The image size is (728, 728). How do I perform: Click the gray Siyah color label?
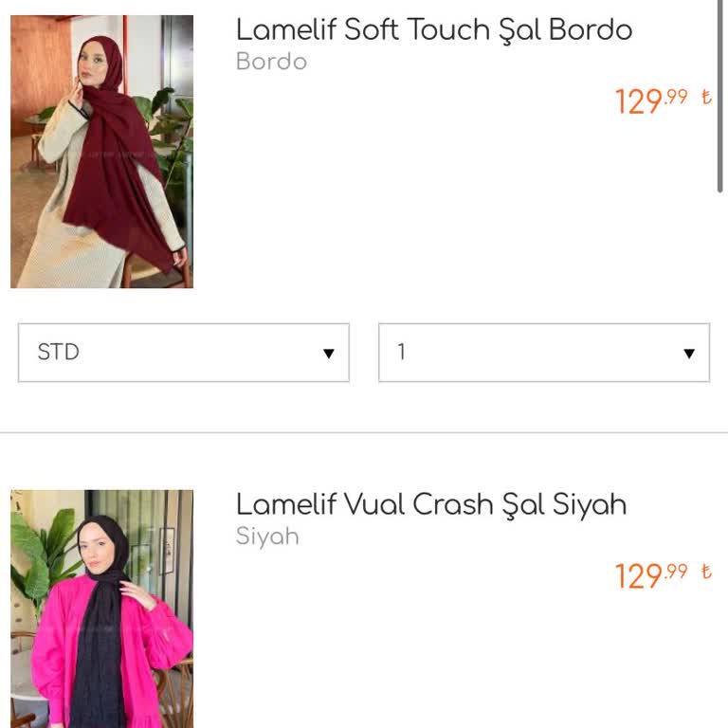(x=267, y=537)
